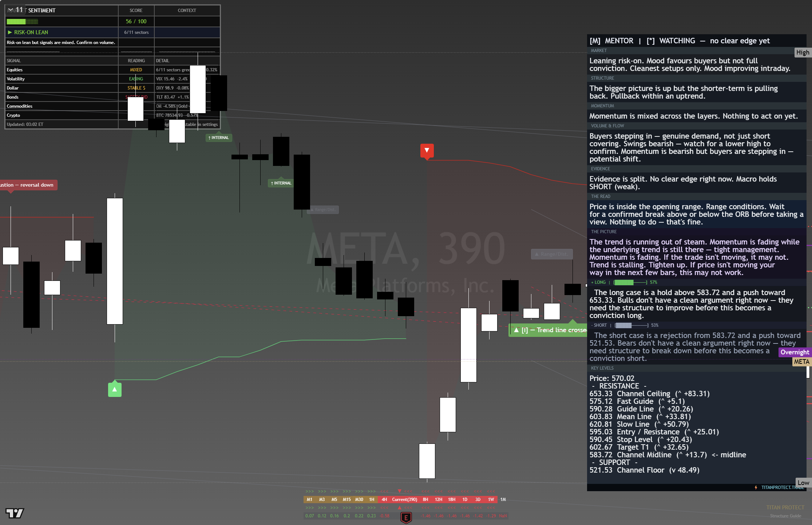Click the green arrow beside RISK-ON LEAN

point(10,32)
